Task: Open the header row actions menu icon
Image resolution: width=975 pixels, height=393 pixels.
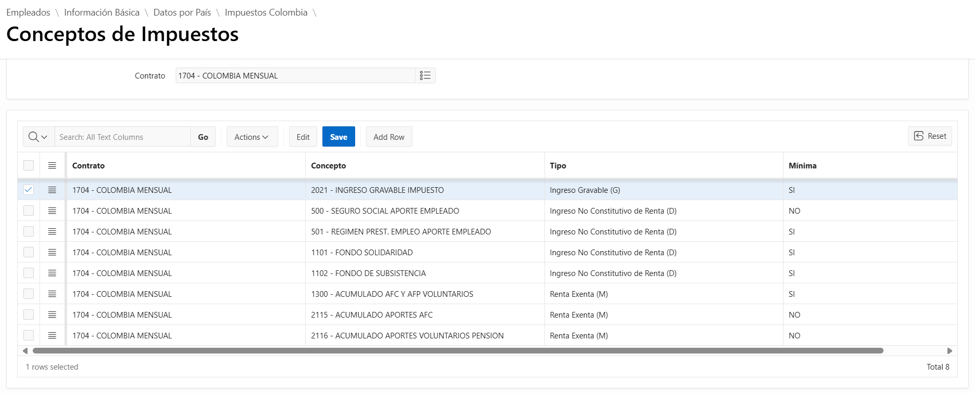Action: pos(52,165)
